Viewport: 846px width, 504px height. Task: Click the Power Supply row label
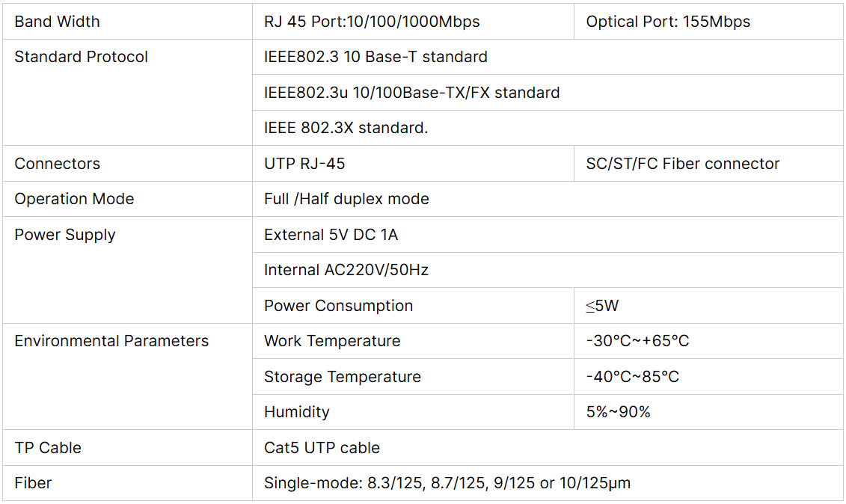[65, 235]
